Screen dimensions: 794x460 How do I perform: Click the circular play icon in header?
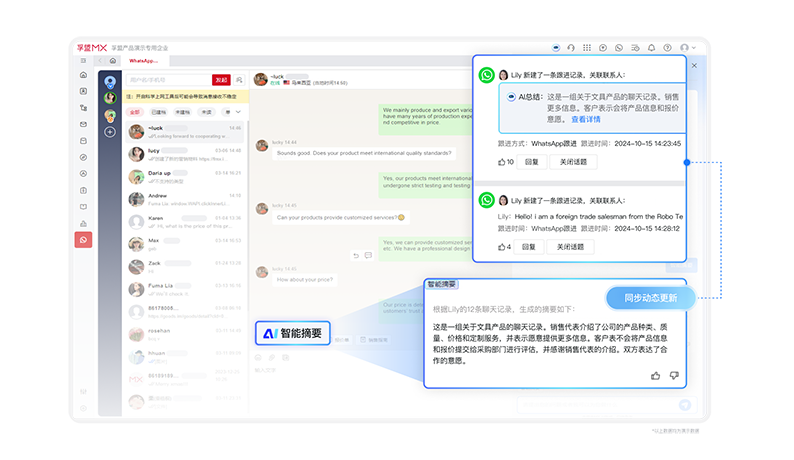point(603,48)
